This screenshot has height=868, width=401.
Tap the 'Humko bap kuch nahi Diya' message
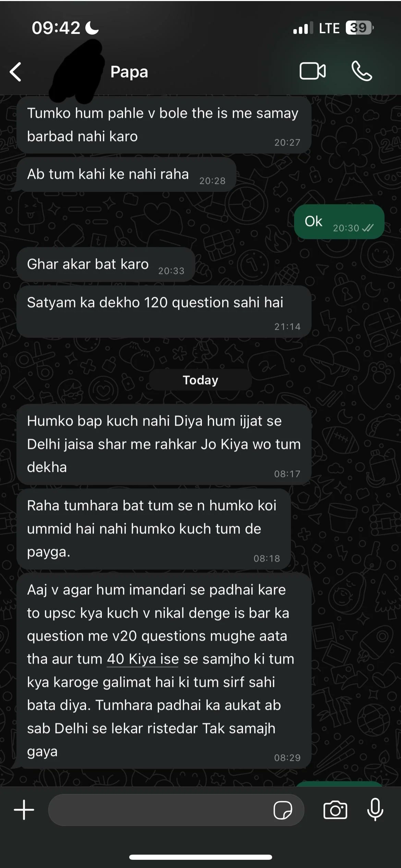pyautogui.click(x=164, y=444)
